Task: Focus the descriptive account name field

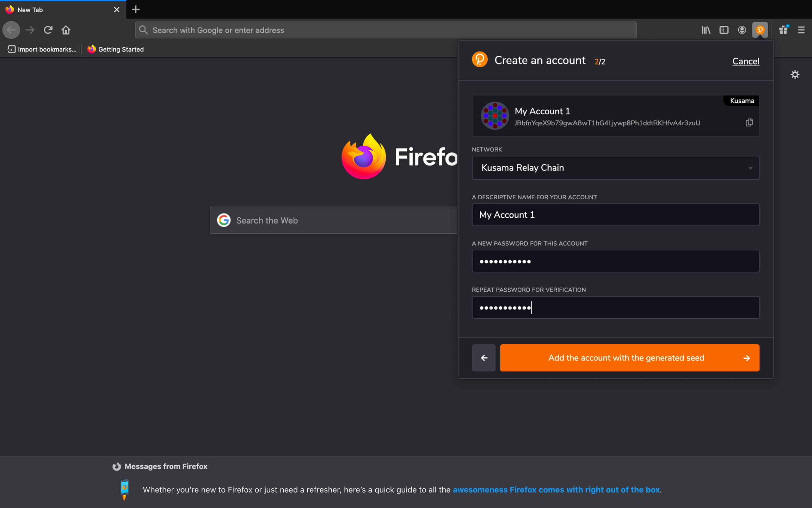Action: tap(615, 215)
